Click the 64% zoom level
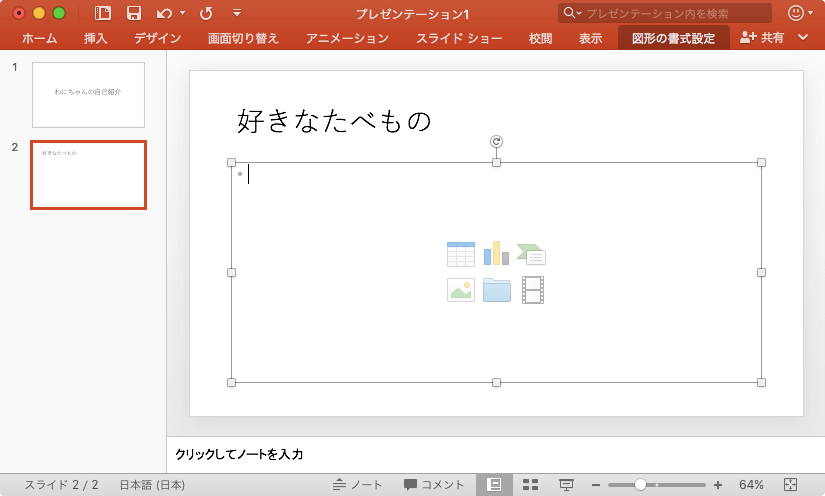This screenshot has width=825, height=496. coord(751,484)
